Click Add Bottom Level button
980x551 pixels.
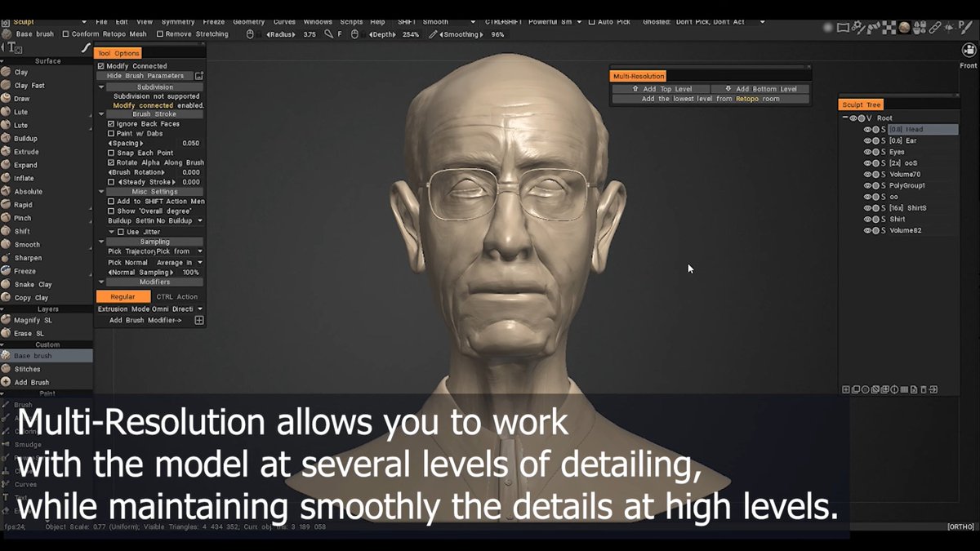click(760, 89)
